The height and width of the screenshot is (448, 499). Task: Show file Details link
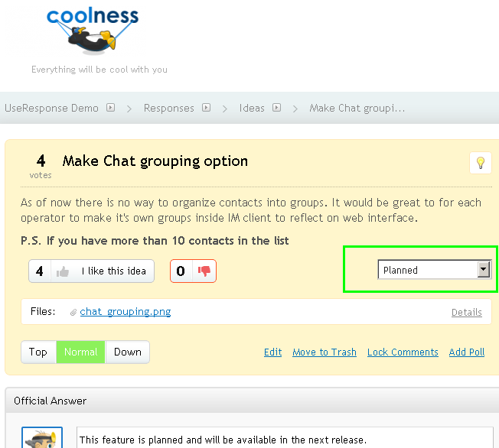[x=467, y=312]
